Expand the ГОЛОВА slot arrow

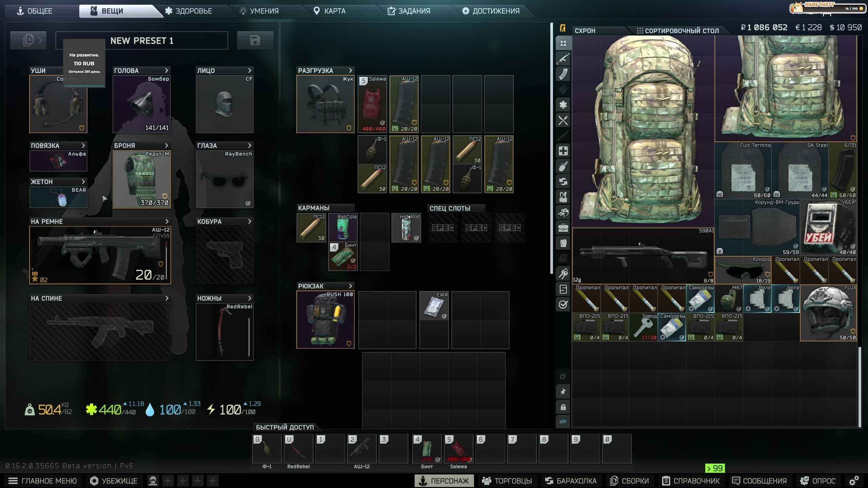(x=166, y=70)
